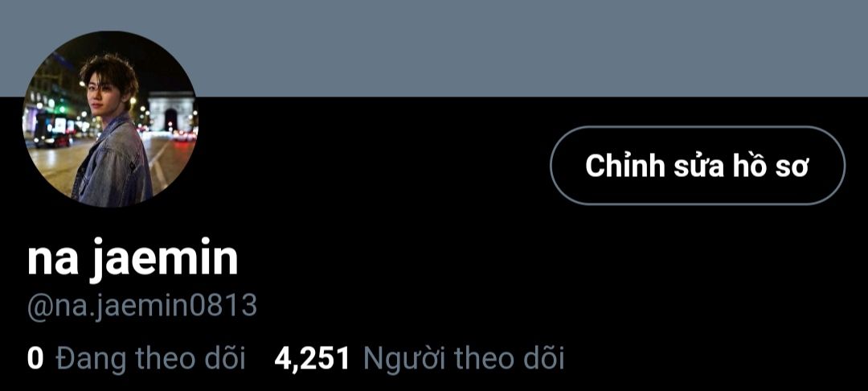Open the Người theo dõi followers list
868x391 pixels.
(419, 358)
